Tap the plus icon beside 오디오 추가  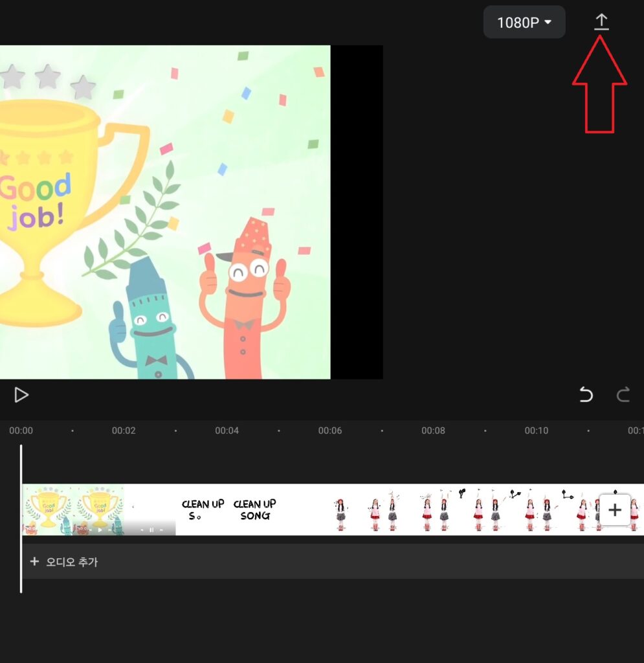pyautogui.click(x=35, y=561)
